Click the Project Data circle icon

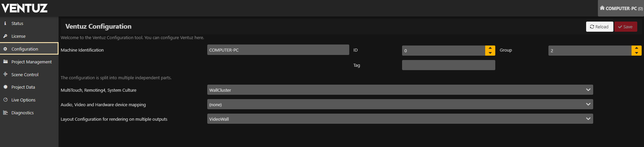5,87
